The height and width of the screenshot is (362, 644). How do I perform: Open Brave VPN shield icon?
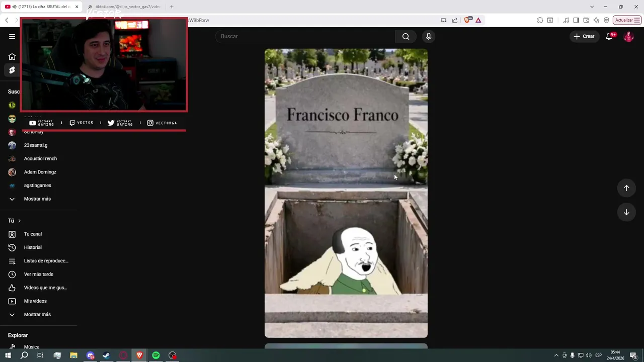click(x=606, y=20)
